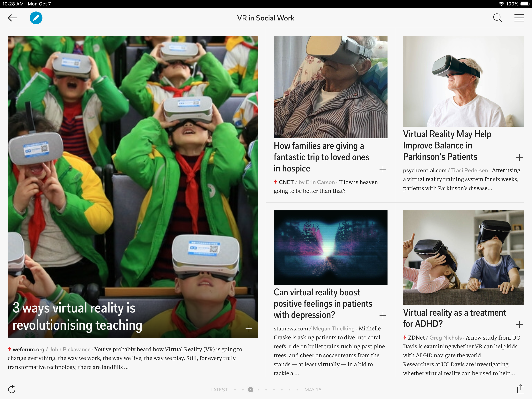
Task: Tap the back arrow icon
Action: click(12, 18)
